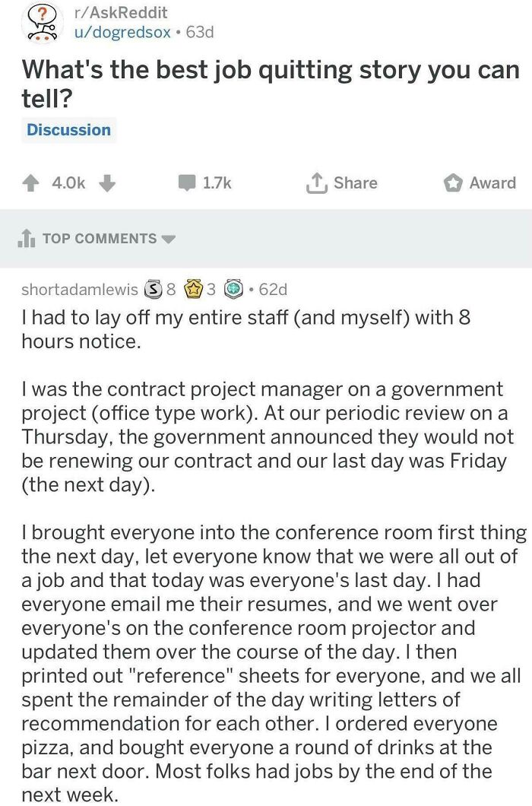532x806 pixels.
Task: Open the Top Comments sort dropdown arrow
Action: (169, 239)
